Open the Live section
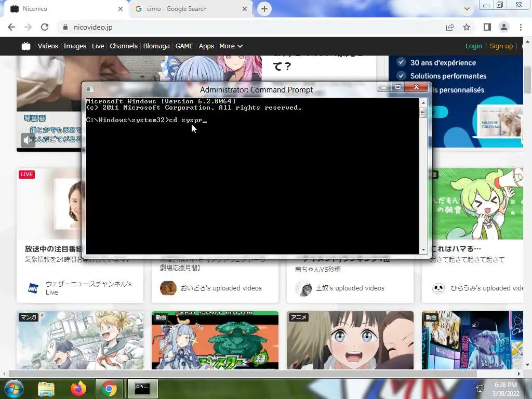The width and height of the screenshot is (532, 399). pos(98,46)
